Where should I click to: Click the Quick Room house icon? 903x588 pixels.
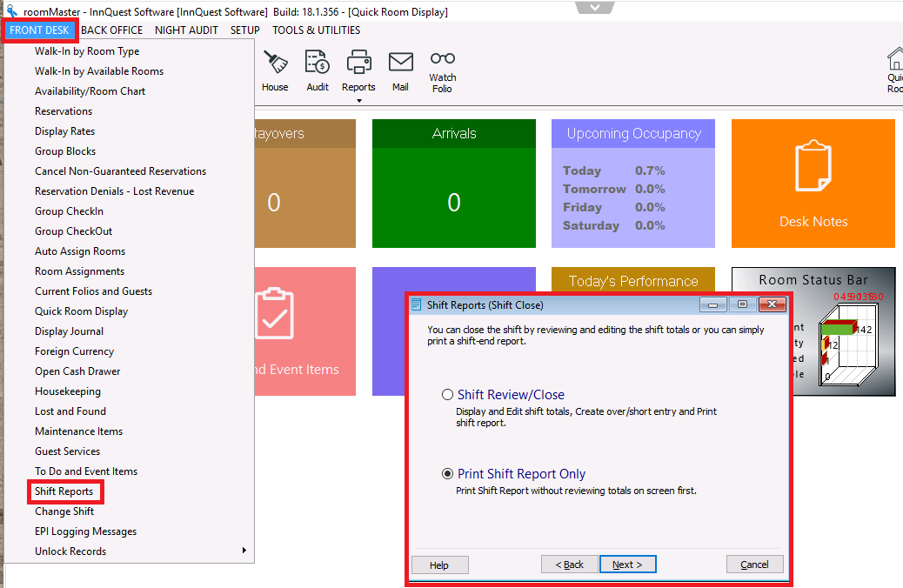click(894, 61)
